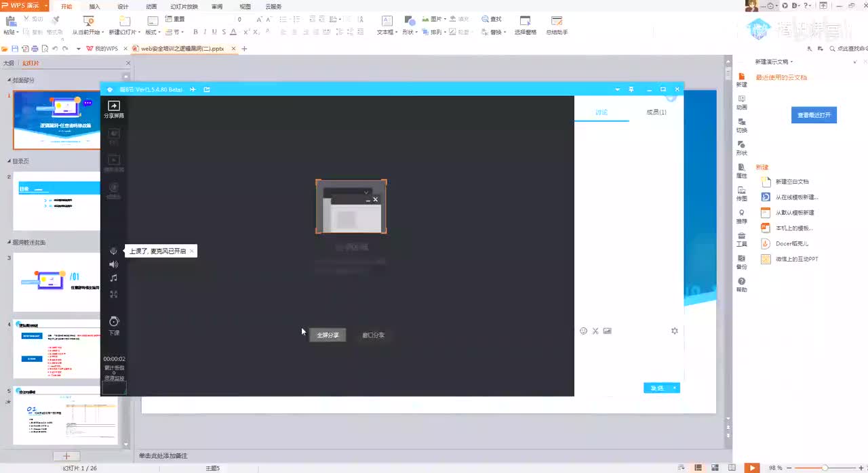Start slideshow from current slide (从当前开始)

[87, 26]
